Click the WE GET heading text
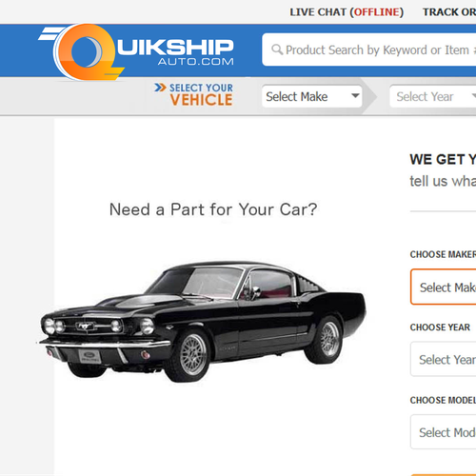 [443, 159]
